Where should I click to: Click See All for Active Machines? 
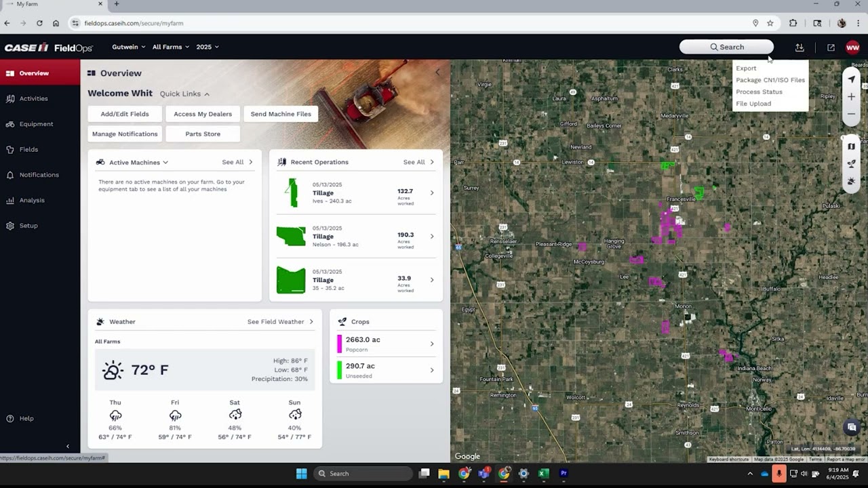pyautogui.click(x=237, y=162)
